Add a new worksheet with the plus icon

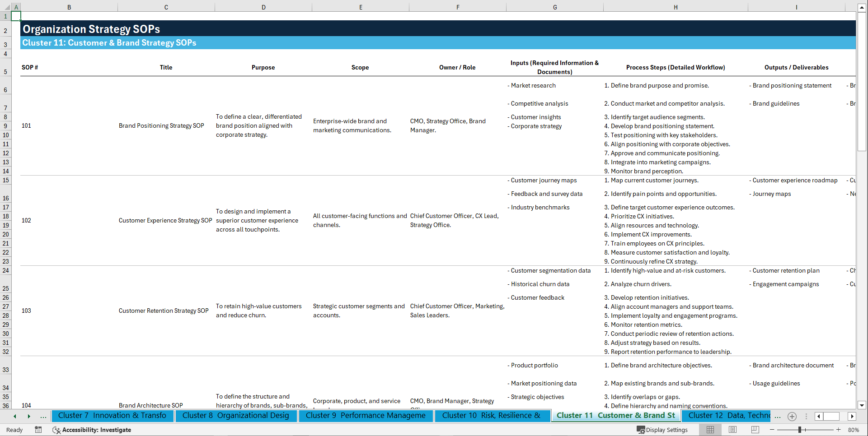(792, 416)
